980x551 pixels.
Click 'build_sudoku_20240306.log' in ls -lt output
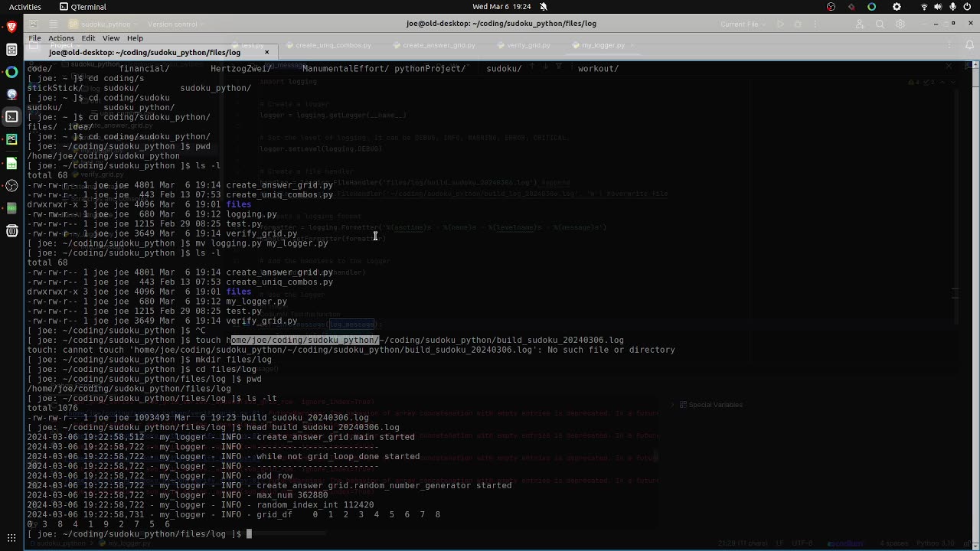pos(305,418)
